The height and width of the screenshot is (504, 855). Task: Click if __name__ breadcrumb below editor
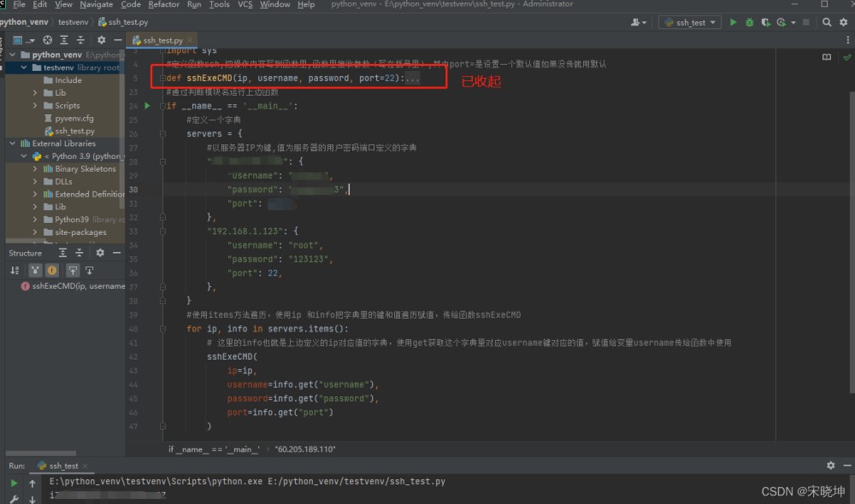214,449
